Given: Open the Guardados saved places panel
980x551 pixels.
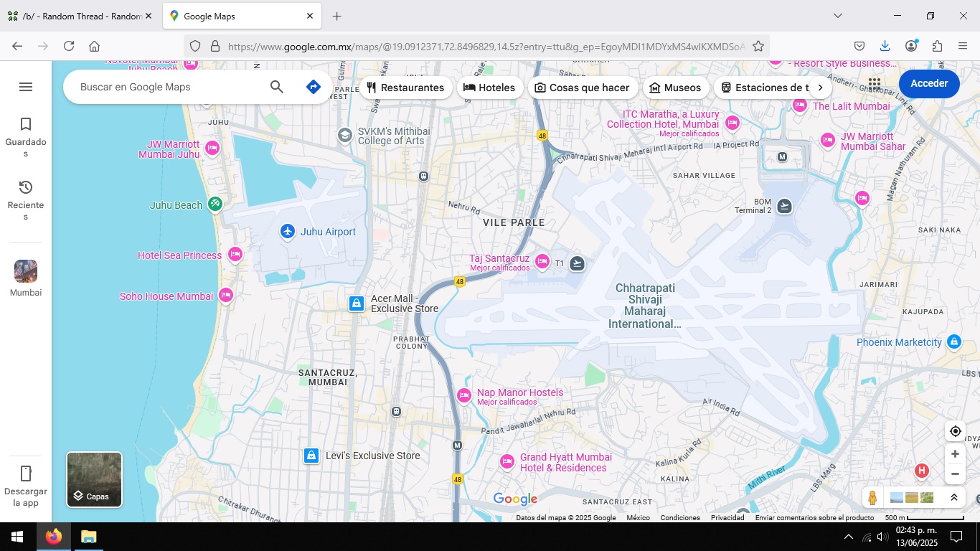Looking at the screenshot, I should click(26, 138).
